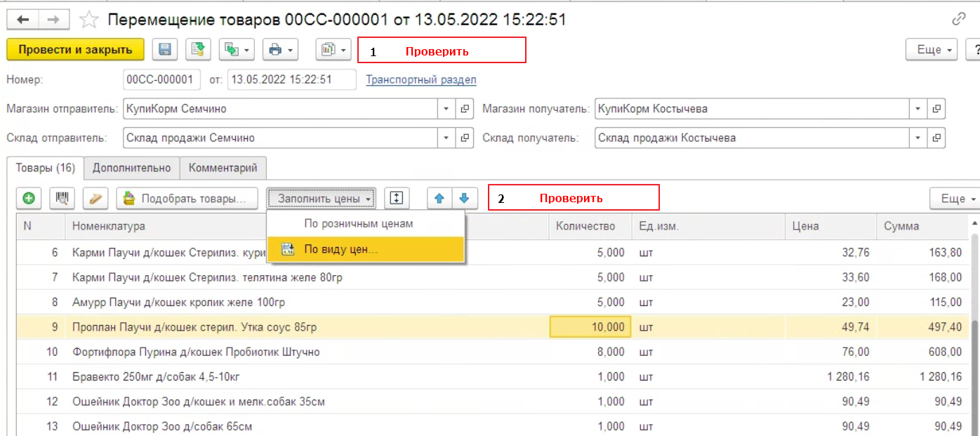This screenshot has width=980, height=436.
Task: Expand the Магазин отправитель dropdown list
Action: pos(446,110)
